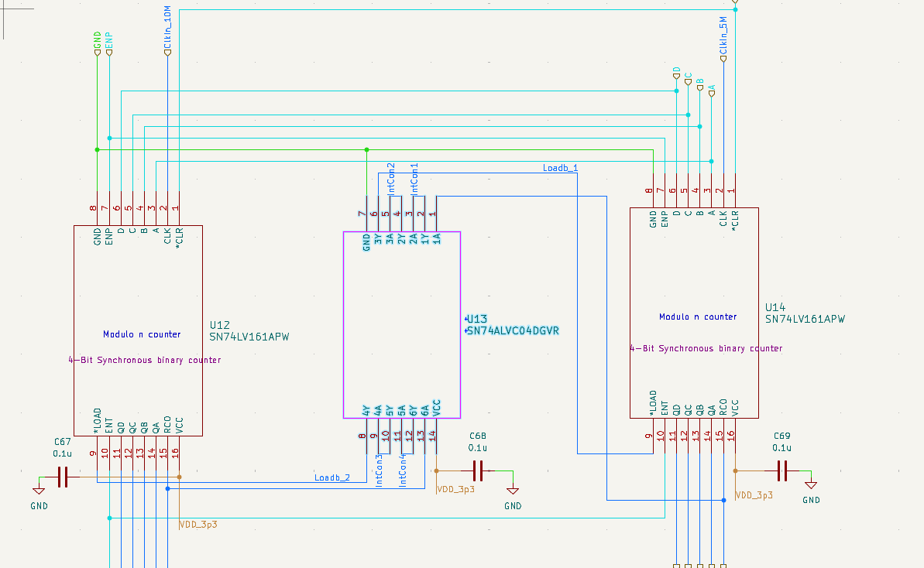Select the 0.1u value of C68
The image size is (924, 568).
(x=478, y=448)
